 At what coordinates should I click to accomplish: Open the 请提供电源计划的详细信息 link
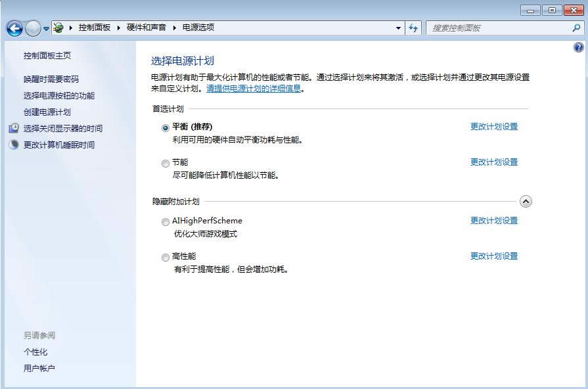pyautogui.click(x=254, y=88)
